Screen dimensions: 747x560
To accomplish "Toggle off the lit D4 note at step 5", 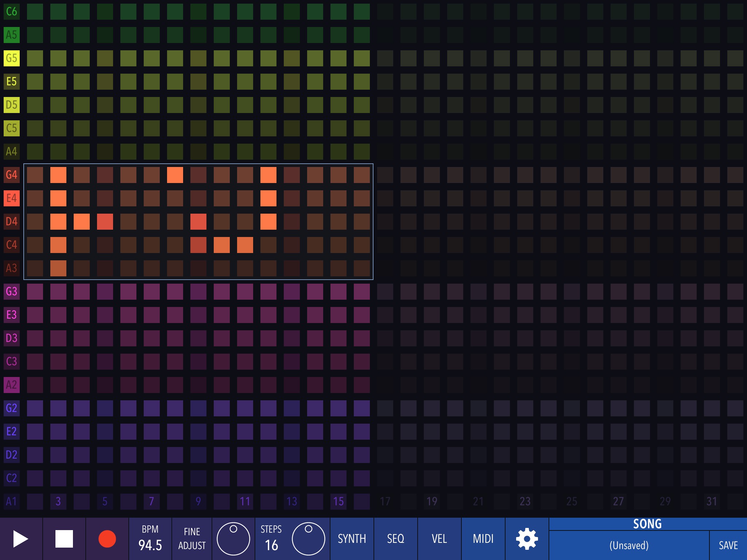I will (x=105, y=222).
